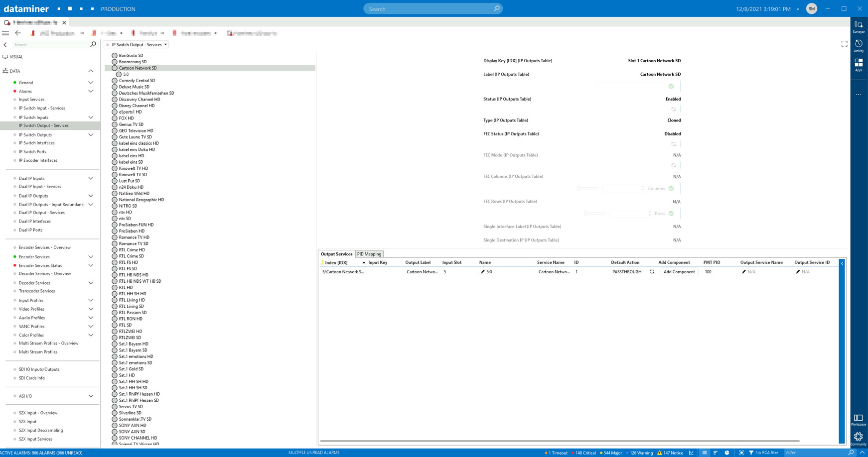Expand the ASI I/O chevron

click(91, 396)
